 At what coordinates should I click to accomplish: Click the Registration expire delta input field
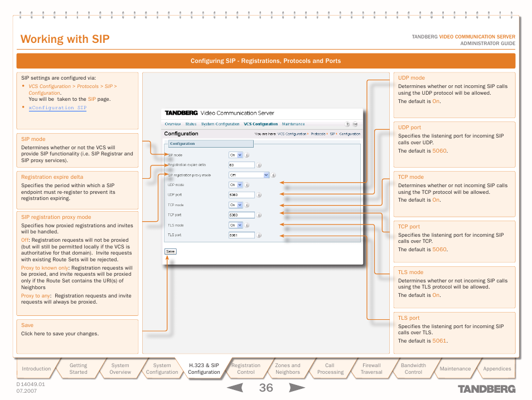[x=241, y=165]
